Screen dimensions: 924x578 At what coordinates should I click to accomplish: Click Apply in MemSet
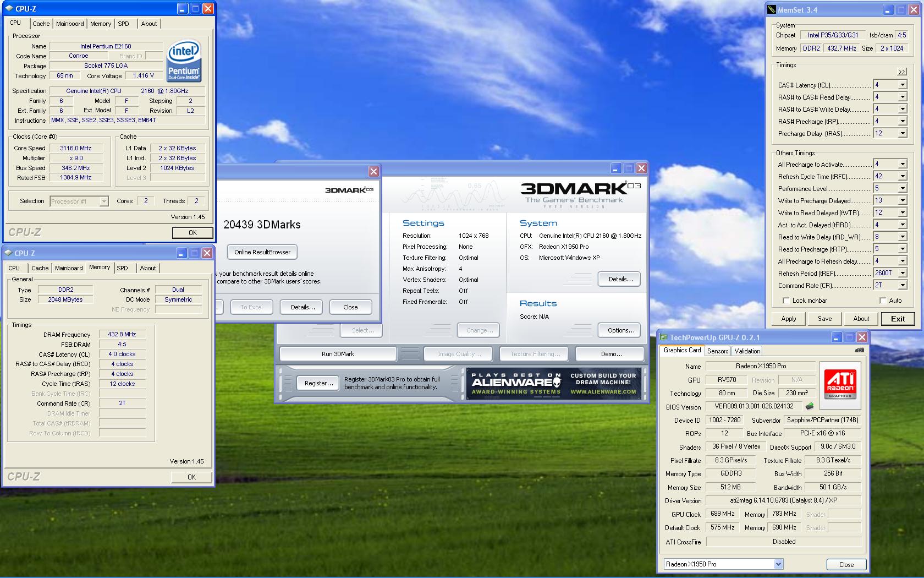(788, 319)
